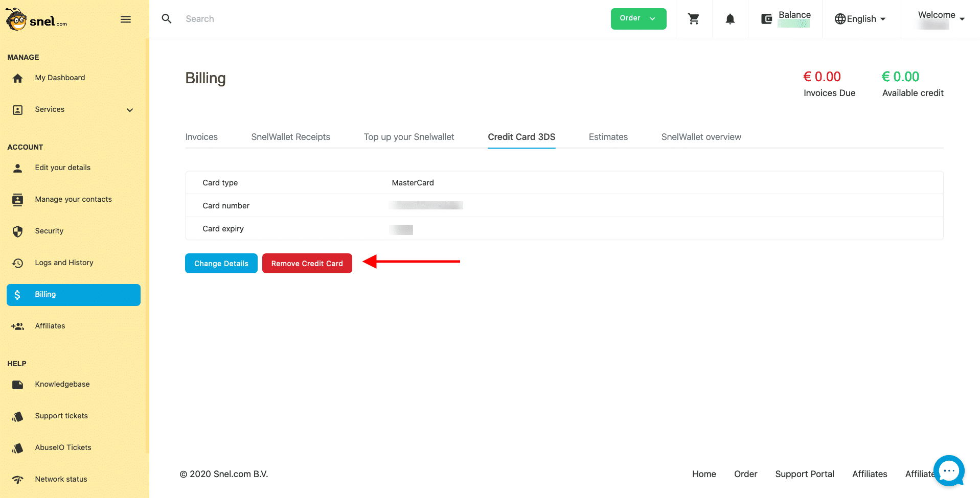
Task: Click the AbuseIO Tickets icon
Action: 18,448
